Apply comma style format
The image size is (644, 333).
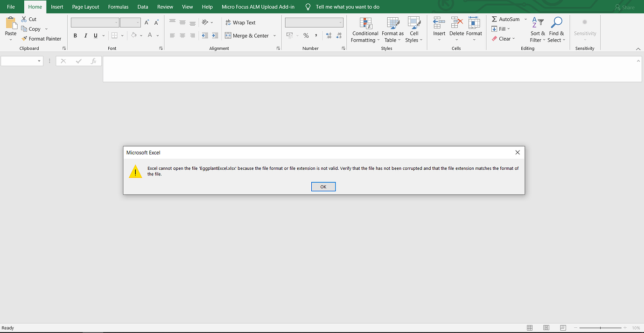click(316, 35)
